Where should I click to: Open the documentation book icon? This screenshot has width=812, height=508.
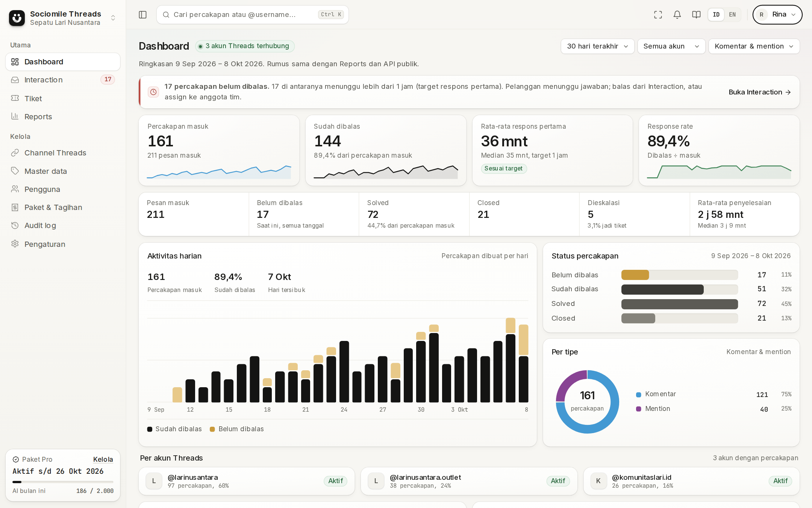(696, 15)
